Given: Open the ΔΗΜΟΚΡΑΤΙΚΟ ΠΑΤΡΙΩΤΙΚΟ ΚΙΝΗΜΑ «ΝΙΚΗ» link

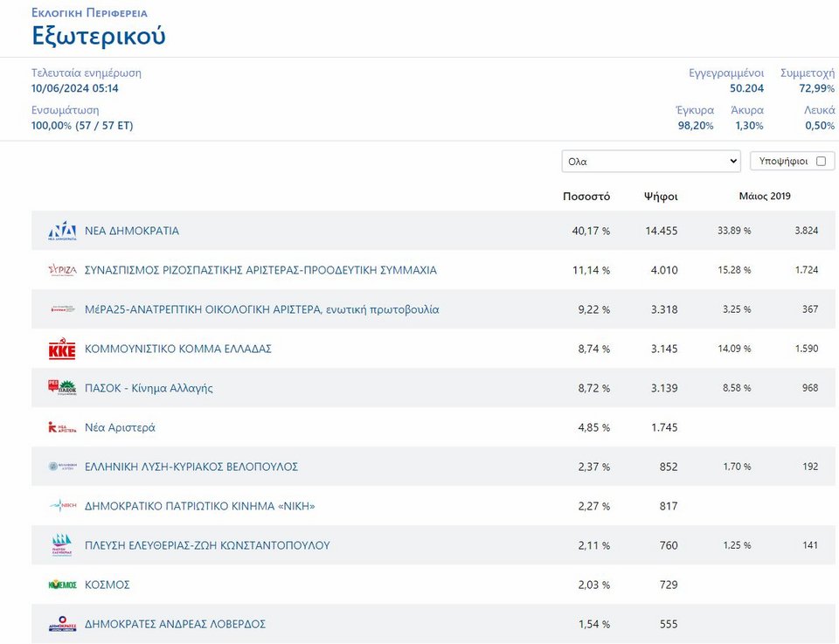Looking at the screenshot, I should [x=199, y=506].
